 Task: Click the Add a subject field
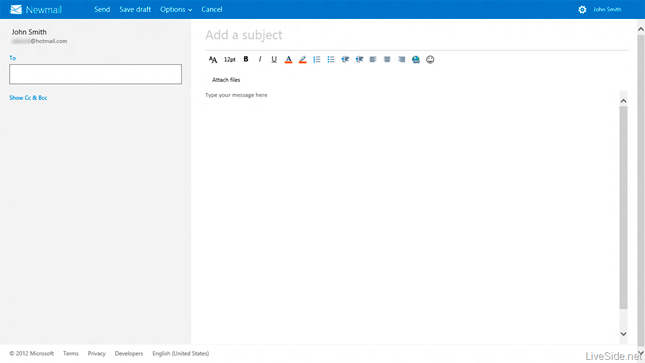(x=416, y=35)
